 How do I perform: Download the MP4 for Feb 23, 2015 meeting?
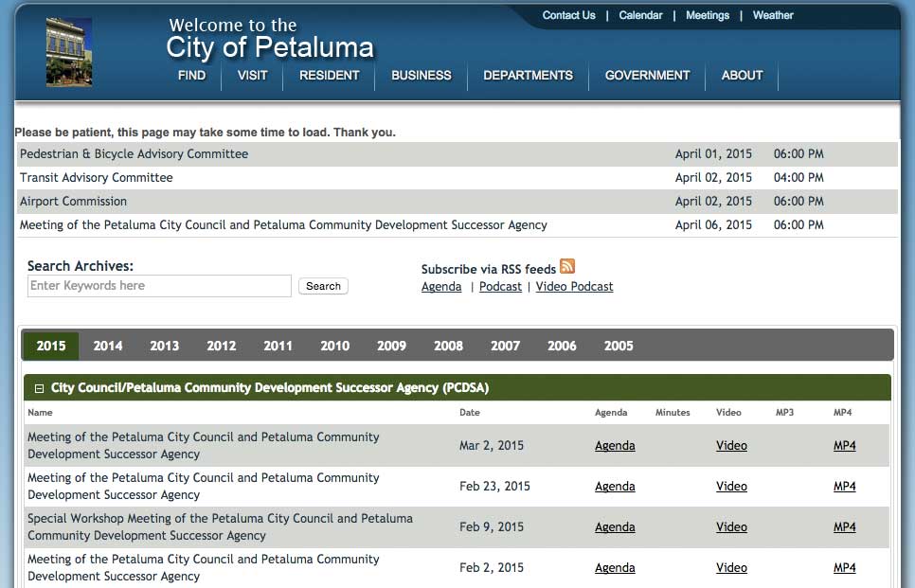click(x=844, y=487)
